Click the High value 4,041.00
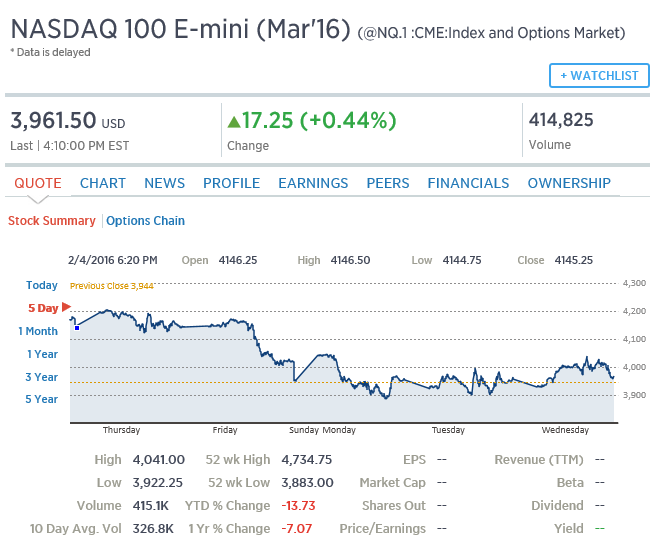This screenshot has height=556, width=658. pyautogui.click(x=159, y=460)
